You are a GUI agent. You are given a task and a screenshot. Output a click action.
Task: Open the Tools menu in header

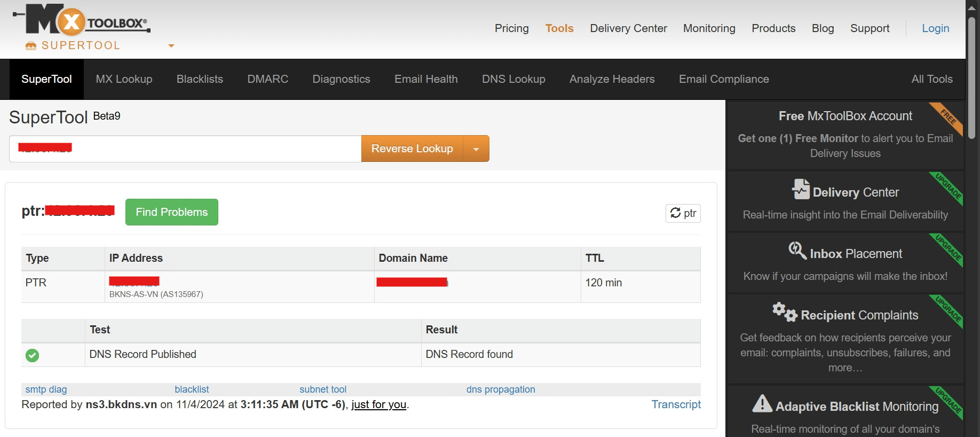pos(559,28)
